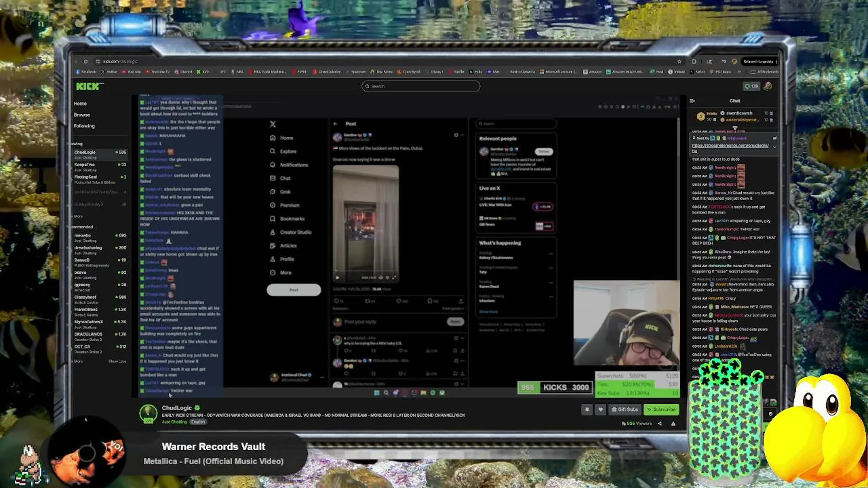Open Grok in the X sidebar

pos(281,192)
